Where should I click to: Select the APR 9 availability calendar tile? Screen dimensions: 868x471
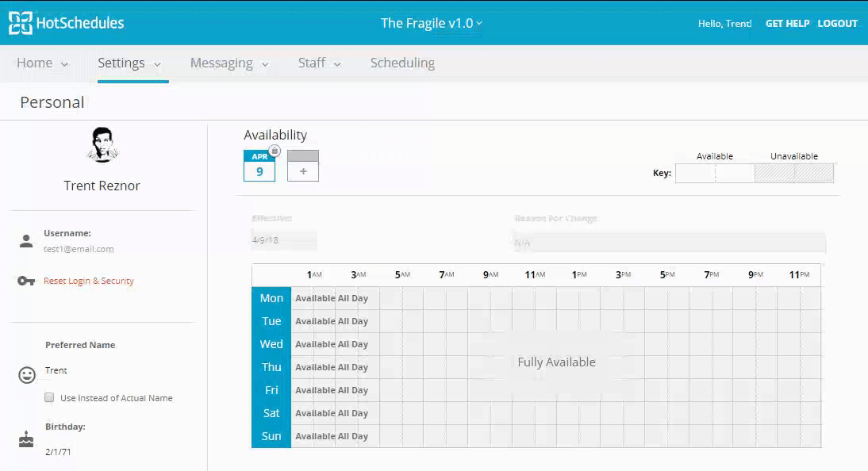pos(259,166)
